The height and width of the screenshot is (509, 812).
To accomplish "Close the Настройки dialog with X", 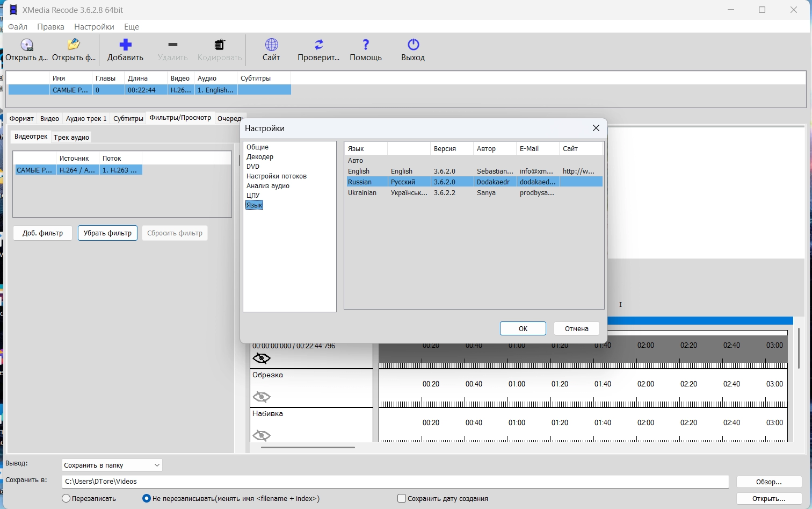I will coord(596,128).
